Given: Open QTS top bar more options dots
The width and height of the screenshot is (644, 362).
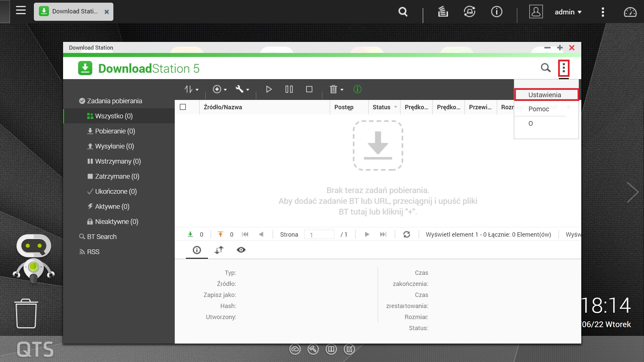Looking at the screenshot, I should pyautogui.click(x=603, y=12).
